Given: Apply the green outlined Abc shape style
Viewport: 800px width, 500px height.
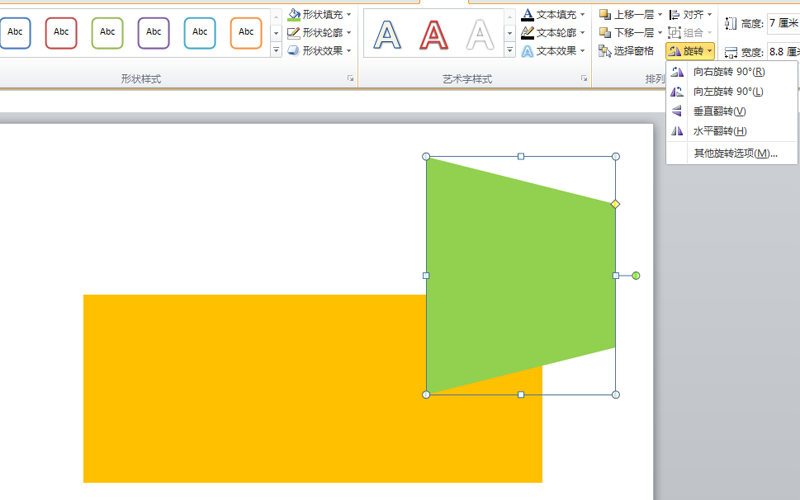Looking at the screenshot, I should coord(107,33).
